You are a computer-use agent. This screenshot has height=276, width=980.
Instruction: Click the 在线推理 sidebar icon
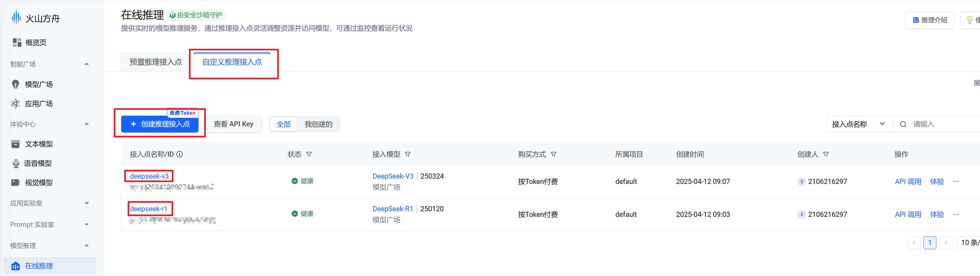[16, 266]
